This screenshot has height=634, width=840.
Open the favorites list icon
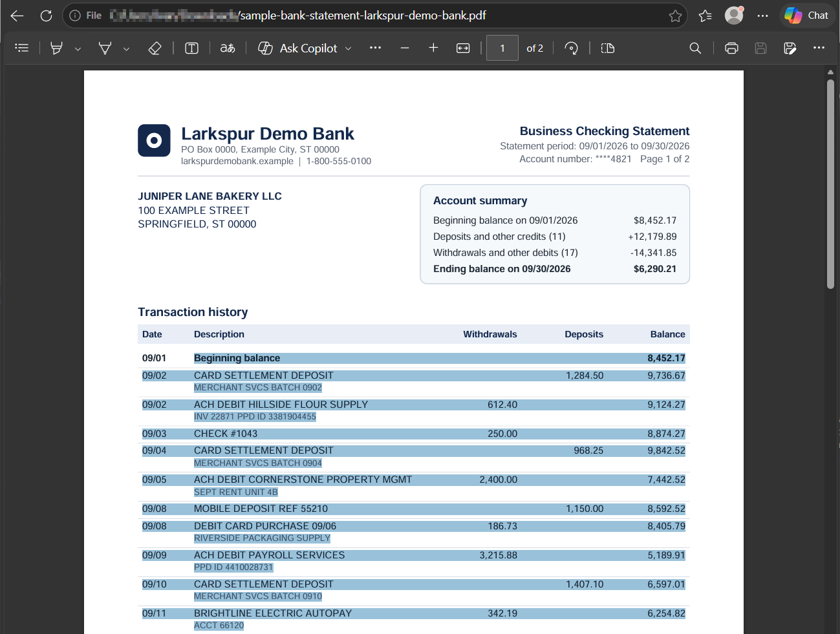705,16
